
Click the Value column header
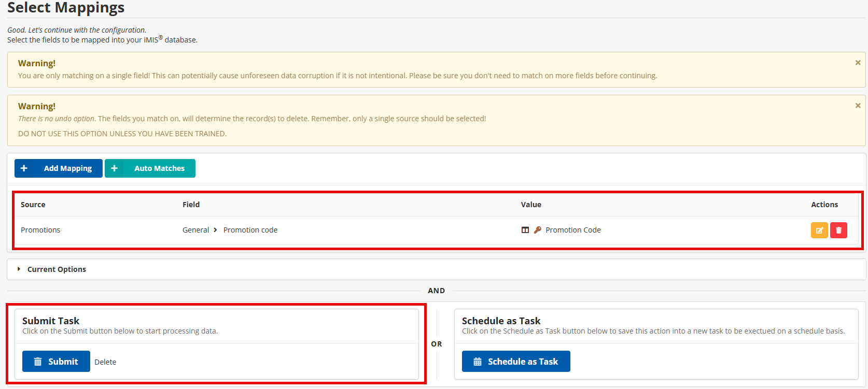click(531, 205)
